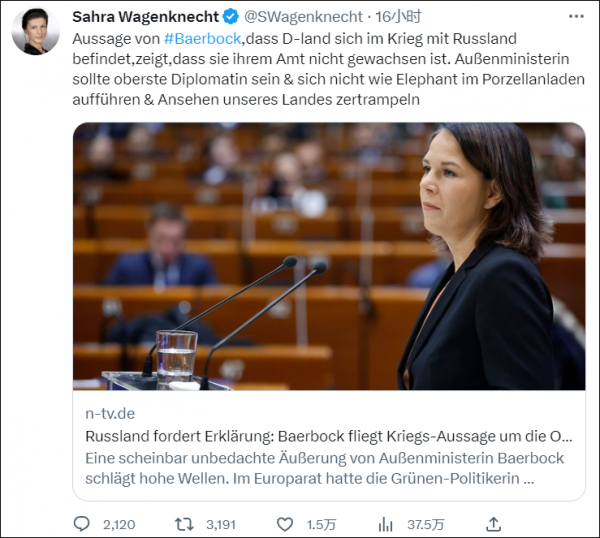Click the 1.5万 likes count

pos(321,525)
